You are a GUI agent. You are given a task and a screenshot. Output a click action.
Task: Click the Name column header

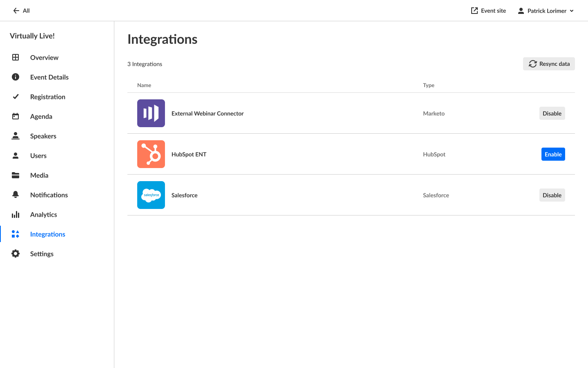(x=144, y=85)
